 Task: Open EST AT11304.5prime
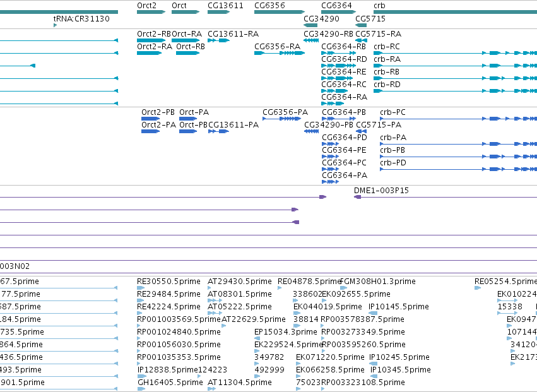[239, 383]
